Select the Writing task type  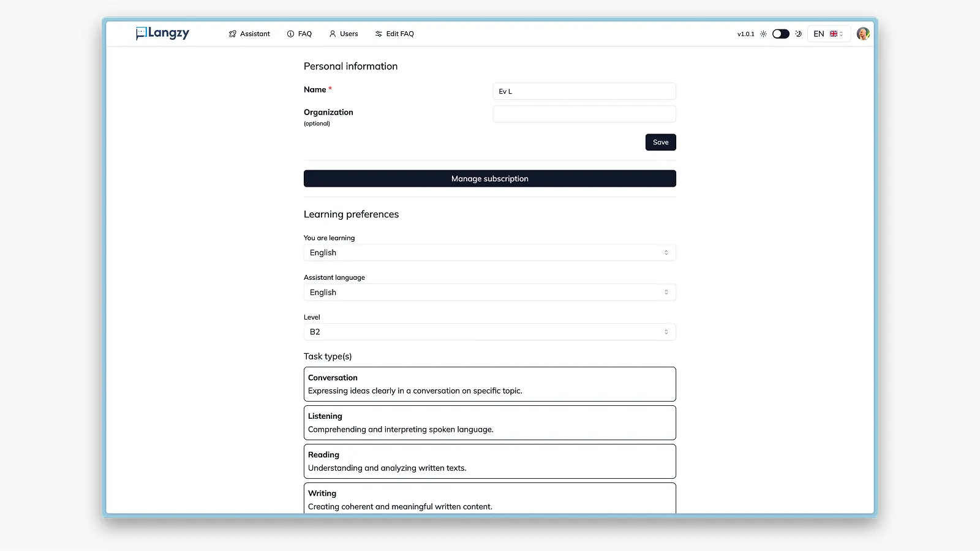coord(490,498)
